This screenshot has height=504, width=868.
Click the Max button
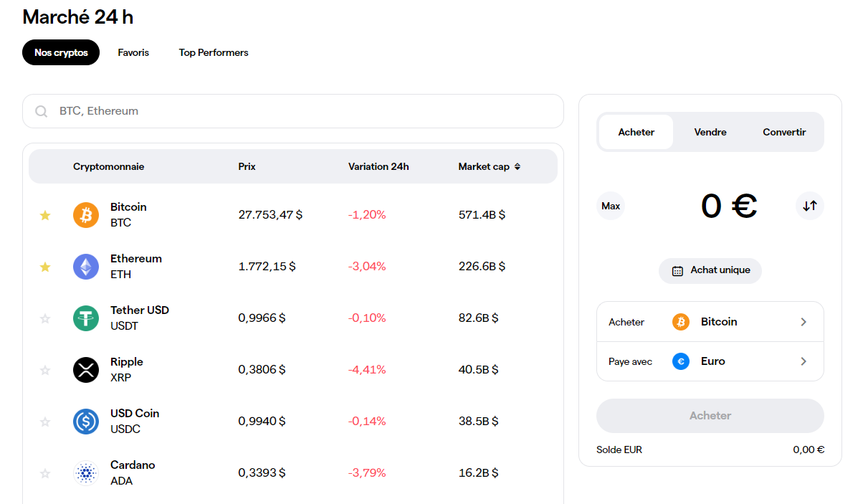click(610, 206)
